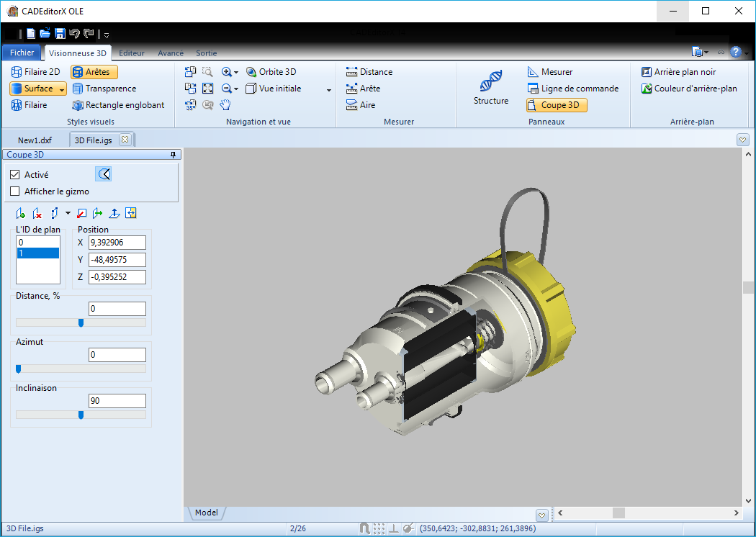Uncheck the Activé checkbox

coord(15,175)
